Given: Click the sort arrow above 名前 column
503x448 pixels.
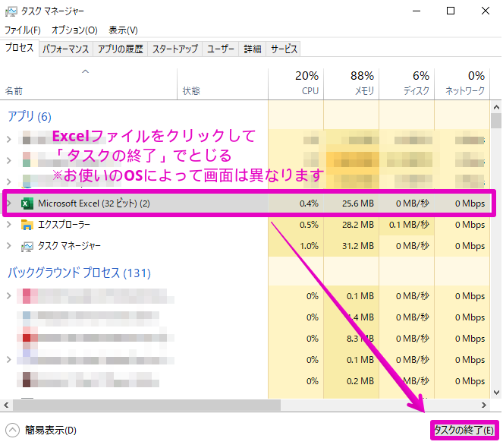Looking at the screenshot, I should [85, 71].
